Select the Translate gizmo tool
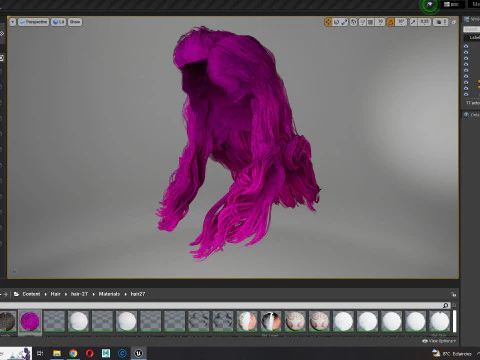This screenshot has width=480, height=360. [328, 22]
